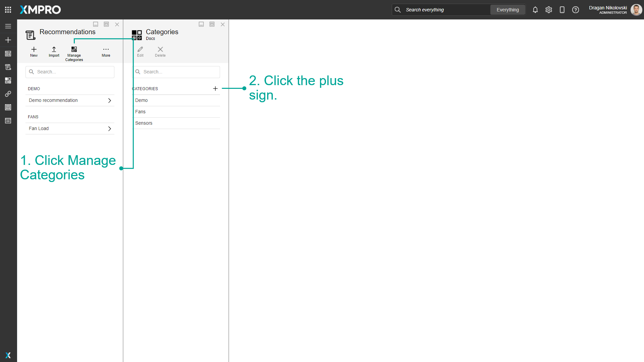Open the More options menu

click(x=106, y=52)
